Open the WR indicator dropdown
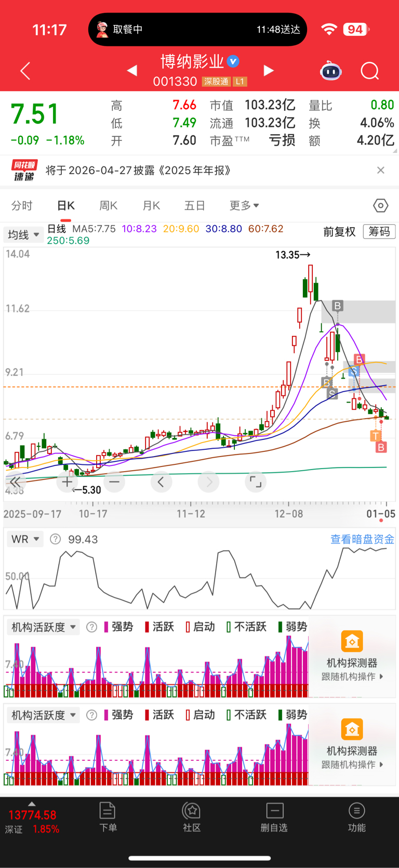 [25, 539]
